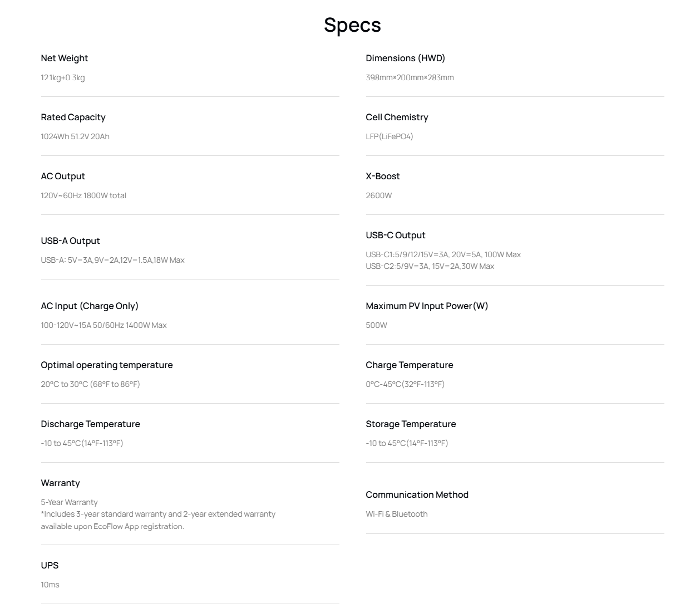Click the Optimal operating temperature label

point(107,365)
